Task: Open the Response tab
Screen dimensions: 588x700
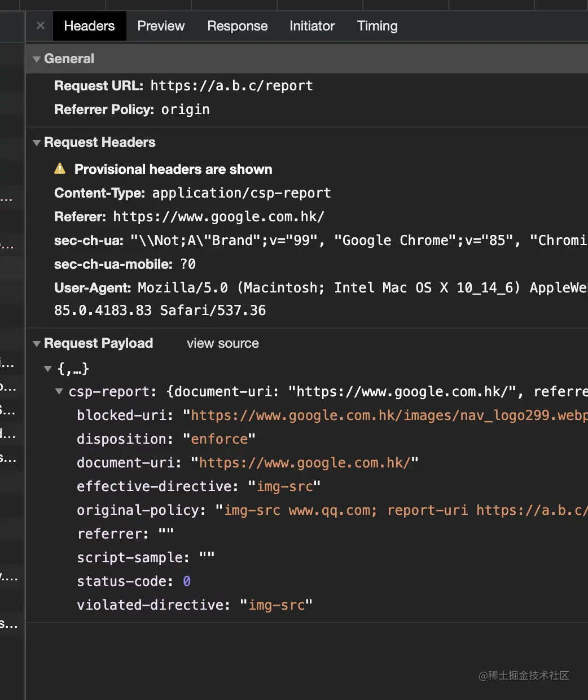Action: pos(238,26)
